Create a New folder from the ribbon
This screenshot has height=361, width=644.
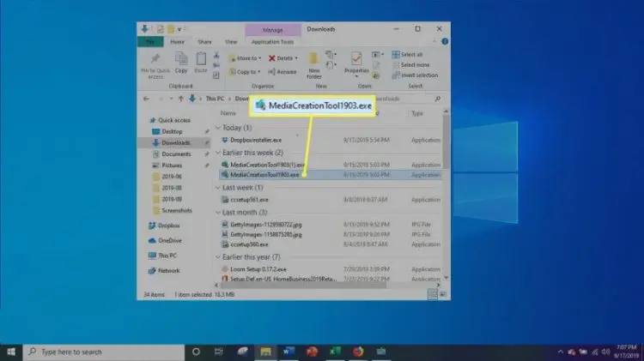click(x=313, y=65)
